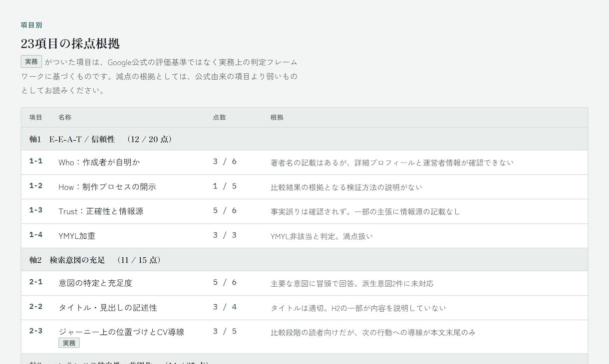Click the rationale 事実誤りは確認されず
The height and width of the screenshot is (364, 609).
pyautogui.click(x=365, y=211)
